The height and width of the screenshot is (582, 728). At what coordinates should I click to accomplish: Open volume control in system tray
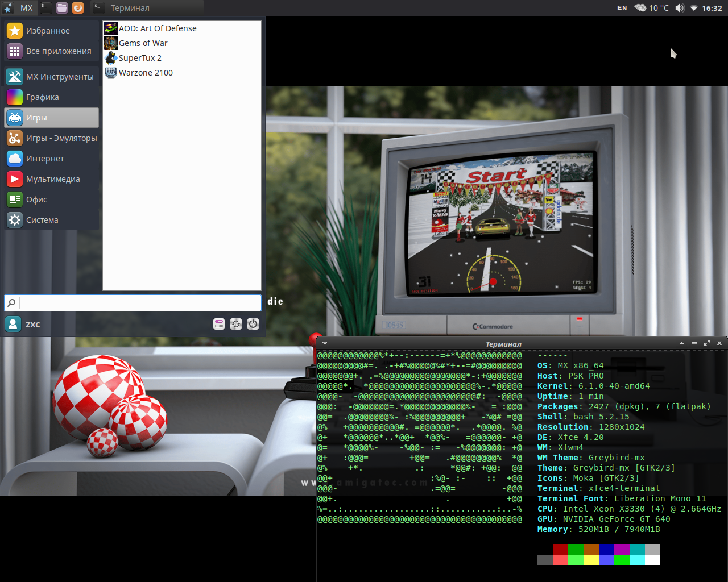coord(680,8)
